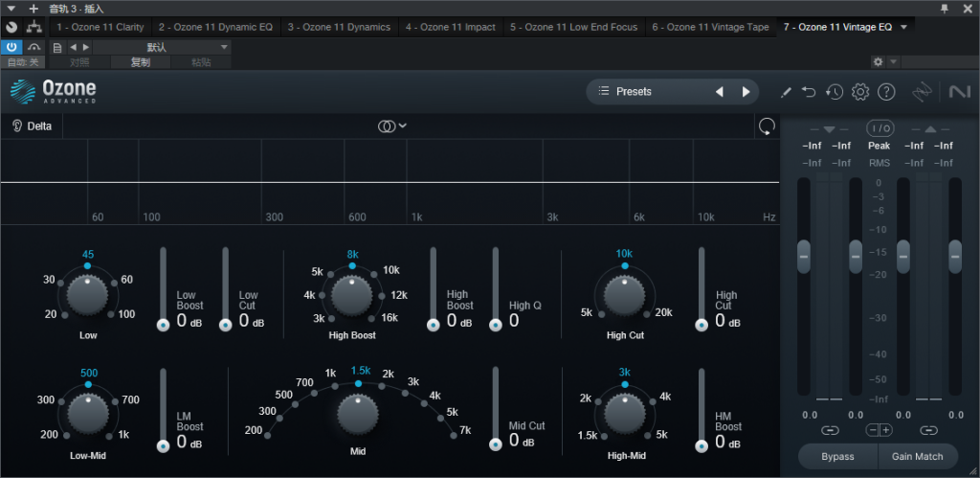Open the undo history clock icon

(x=835, y=92)
